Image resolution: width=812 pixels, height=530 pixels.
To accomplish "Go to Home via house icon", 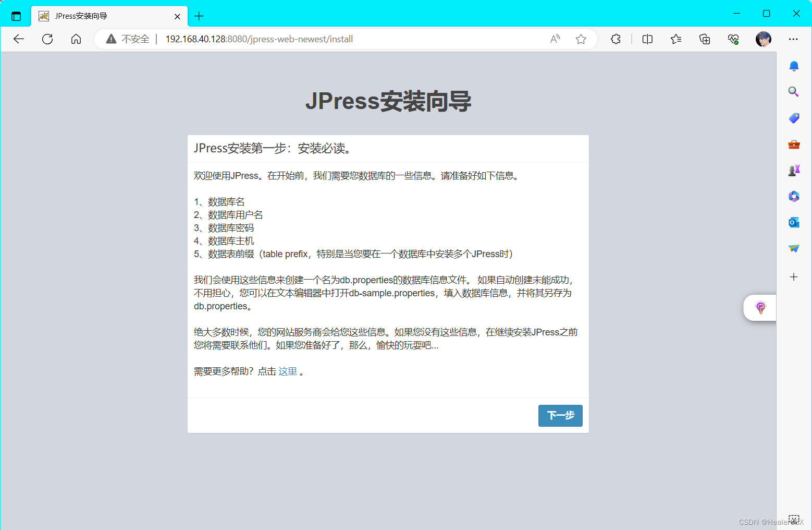I will (76, 39).
